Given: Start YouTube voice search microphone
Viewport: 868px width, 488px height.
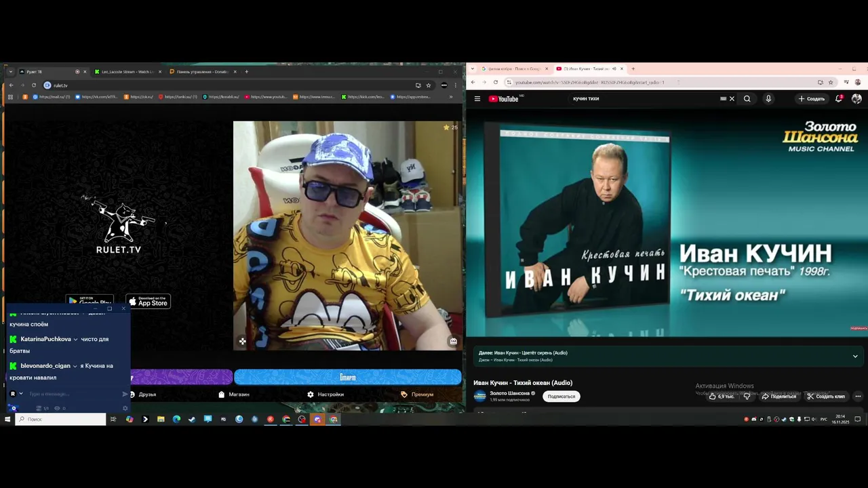Looking at the screenshot, I should click(x=768, y=99).
